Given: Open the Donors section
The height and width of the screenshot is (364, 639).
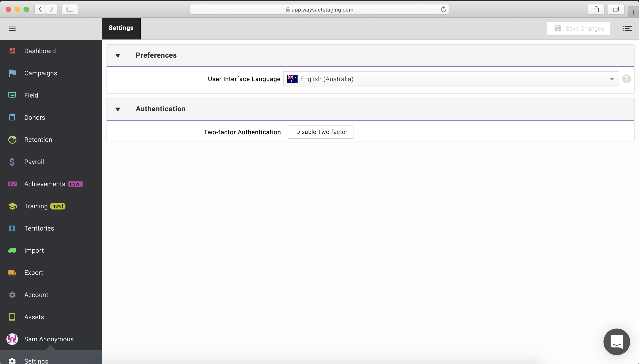Looking at the screenshot, I should (x=35, y=117).
